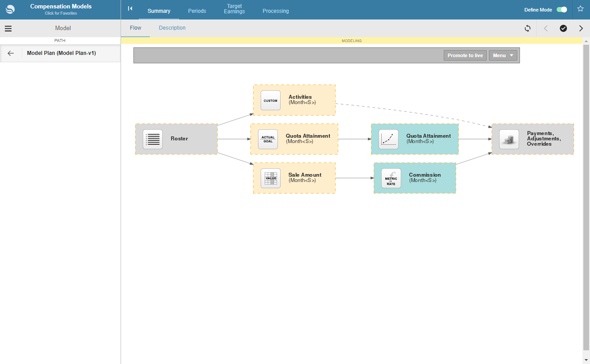Viewport: 590px width, 364px height.
Task: Click the back arrow beside Model Plan
Action: click(x=11, y=53)
